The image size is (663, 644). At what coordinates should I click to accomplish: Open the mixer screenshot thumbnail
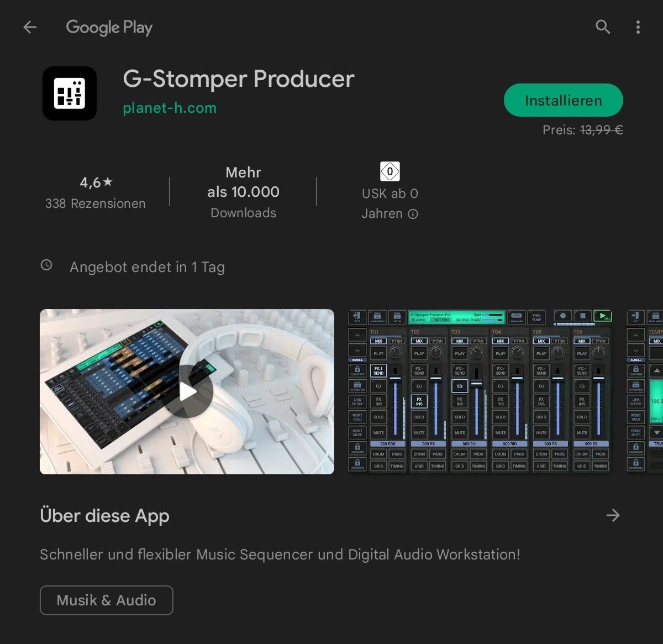480,391
